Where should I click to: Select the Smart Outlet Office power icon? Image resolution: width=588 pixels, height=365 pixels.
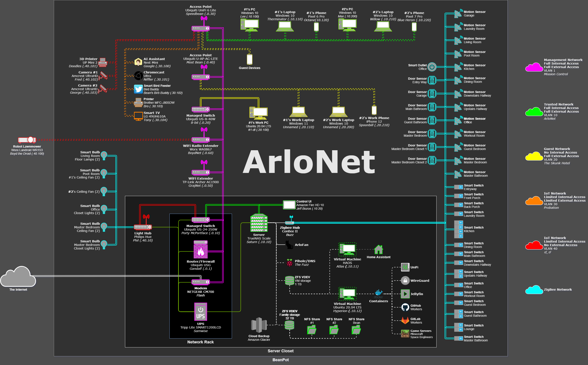(x=432, y=67)
